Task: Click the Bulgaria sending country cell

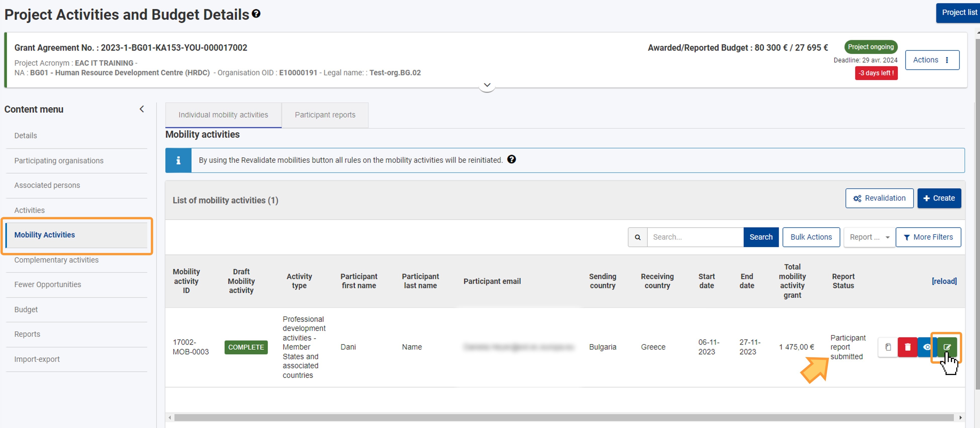Action: (x=602, y=347)
